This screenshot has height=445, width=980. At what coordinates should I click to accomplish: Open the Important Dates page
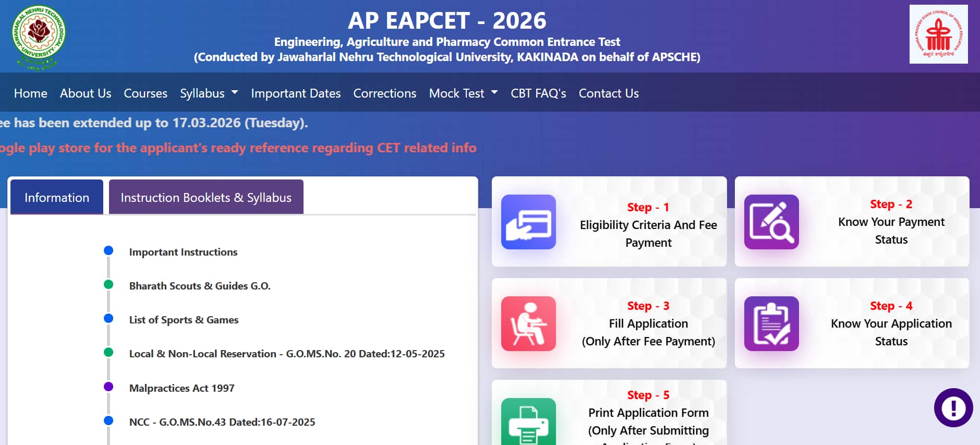tap(296, 93)
